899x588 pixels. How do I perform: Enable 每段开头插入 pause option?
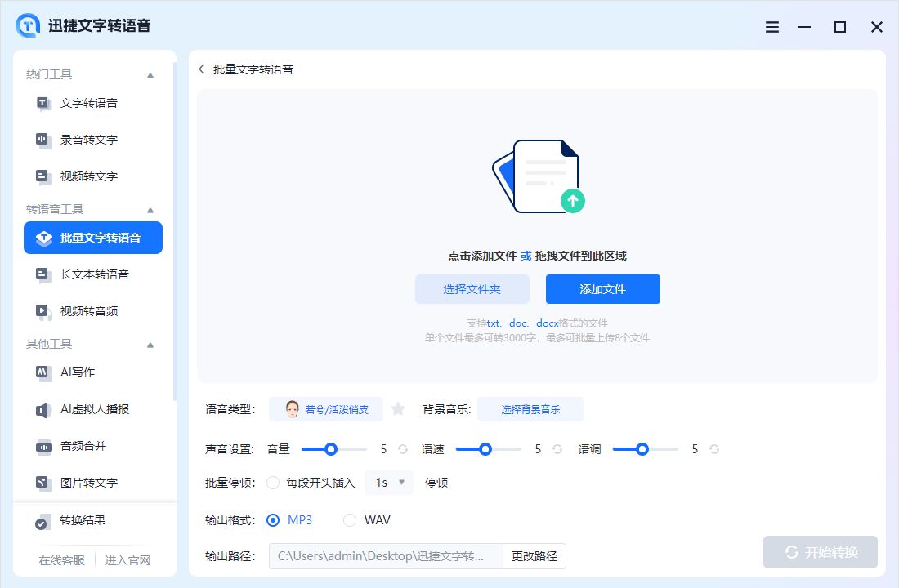(273, 483)
